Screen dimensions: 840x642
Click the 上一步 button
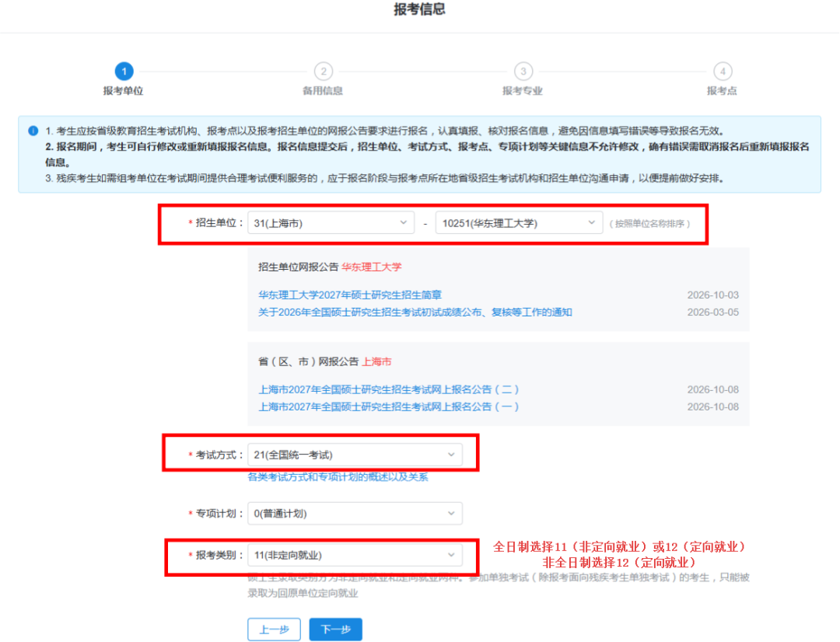click(275, 629)
